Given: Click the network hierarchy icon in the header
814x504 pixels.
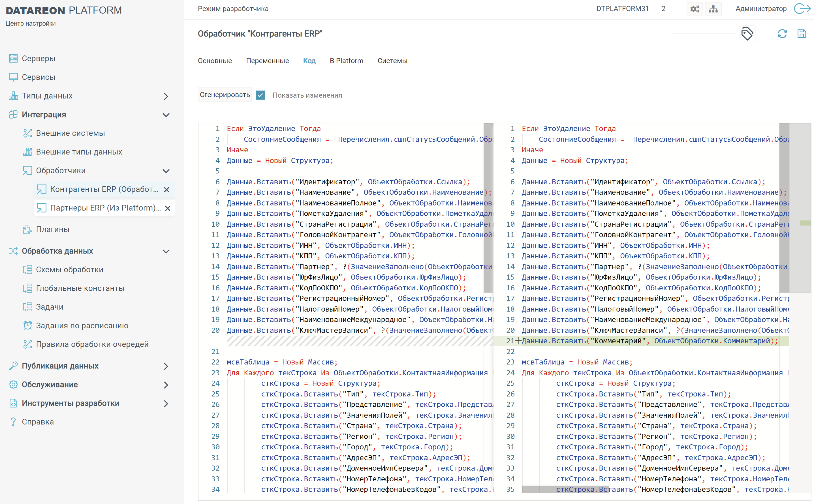Looking at the screenshot, I should (713, 9).
